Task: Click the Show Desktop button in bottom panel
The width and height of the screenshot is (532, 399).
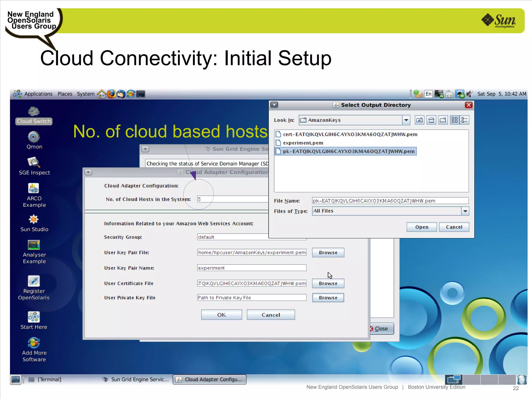Action: click(x=16, y=380)
